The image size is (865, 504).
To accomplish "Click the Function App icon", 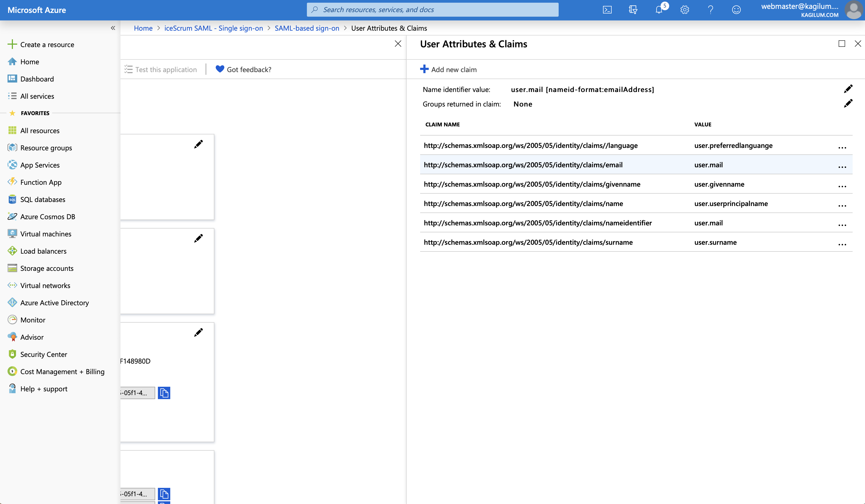I will tap(12, 182).
